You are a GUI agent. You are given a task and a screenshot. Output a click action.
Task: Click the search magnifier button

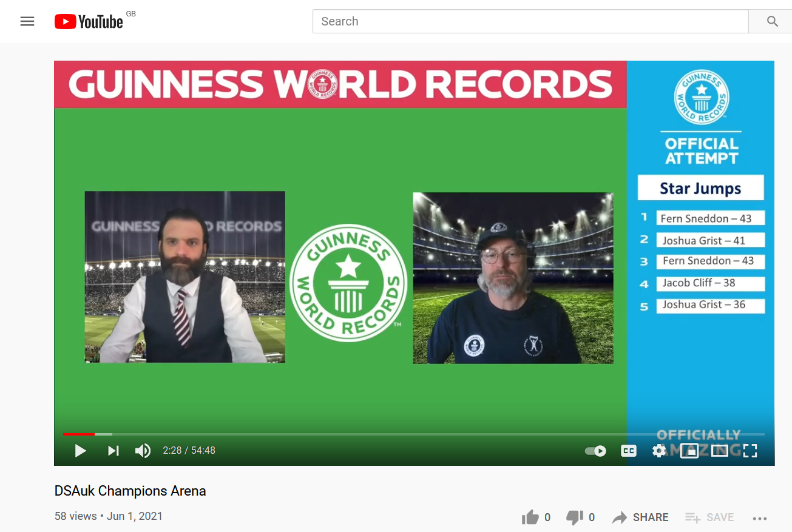click(x=772, y=21)
